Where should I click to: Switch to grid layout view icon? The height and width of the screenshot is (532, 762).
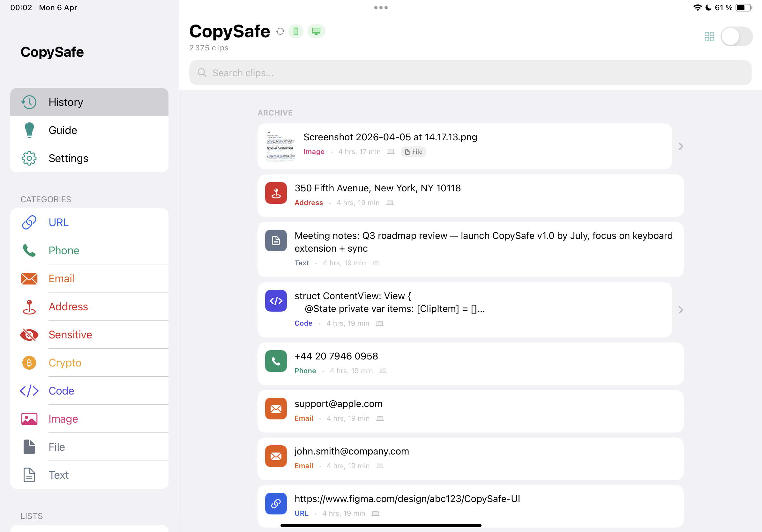[x=709, y=36]
